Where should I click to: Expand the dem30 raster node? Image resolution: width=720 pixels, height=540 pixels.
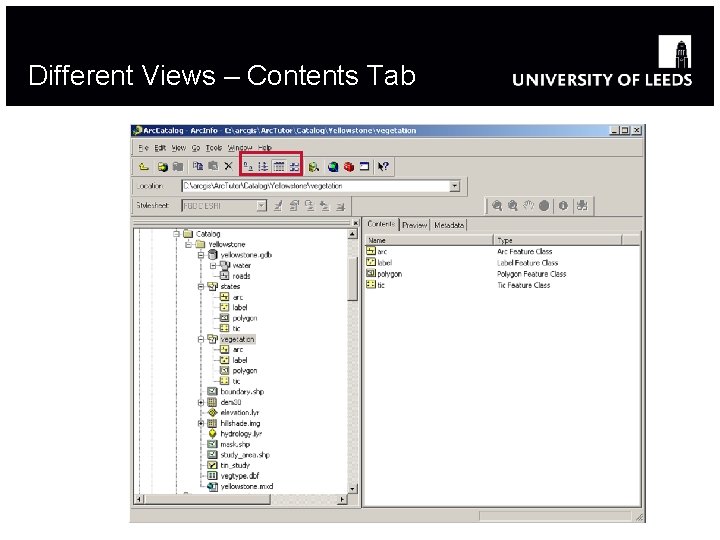(x=201, y=403)
